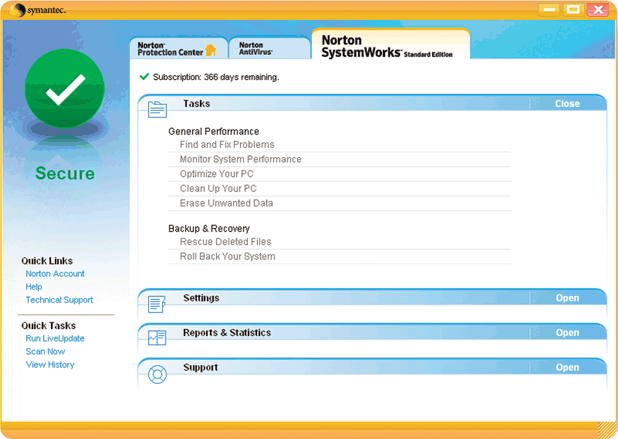The image size is (618, 439).
Task: Click the Quick Links heading
Action: point(47,261)
